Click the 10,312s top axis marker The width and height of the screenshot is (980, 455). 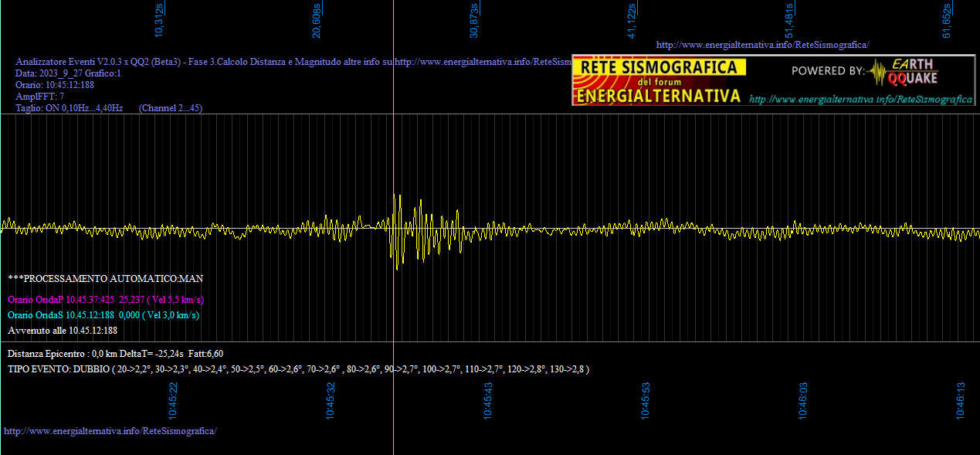click(x=159, y=20)
